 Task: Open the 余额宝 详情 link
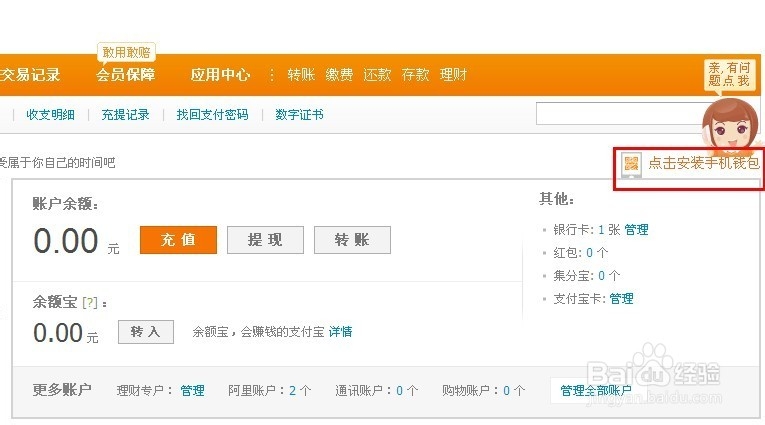pos(341,332)
